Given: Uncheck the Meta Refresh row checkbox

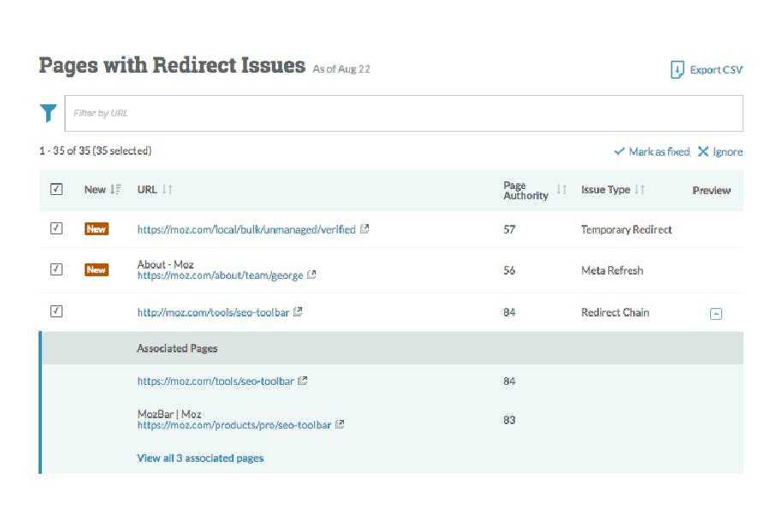Looking at the screenshot, I should coord(56,269).
